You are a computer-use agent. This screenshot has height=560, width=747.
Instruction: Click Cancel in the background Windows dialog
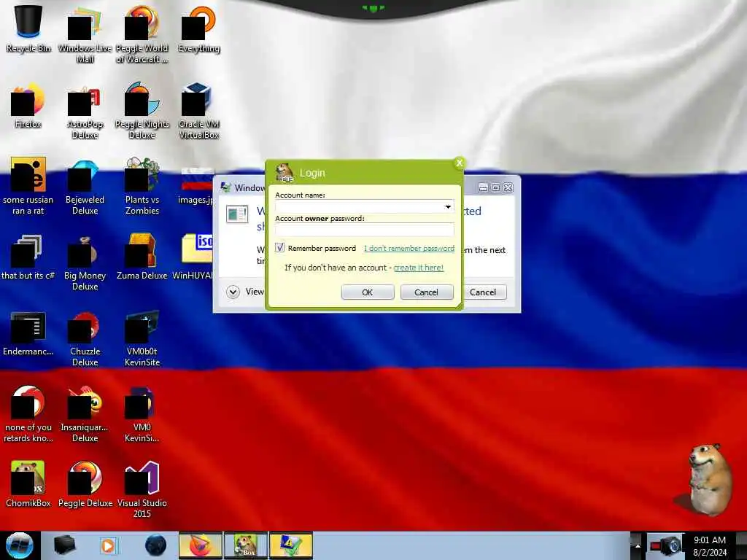coord(483,292)
